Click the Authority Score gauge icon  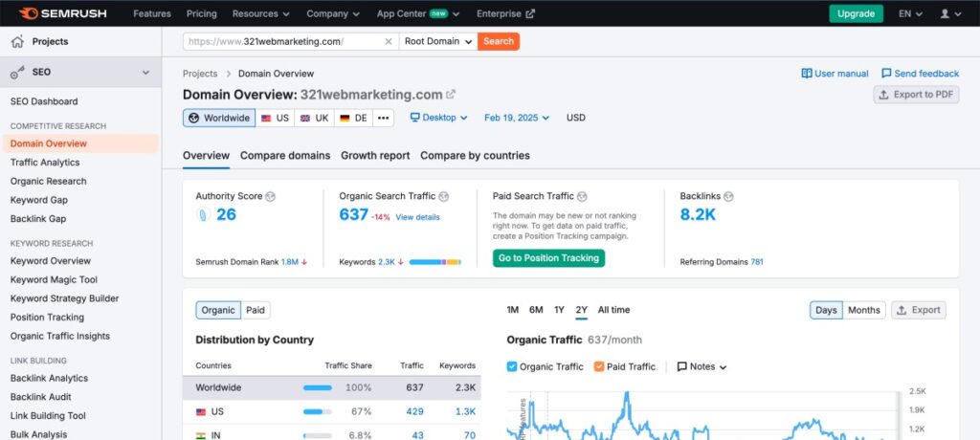click(203, 215)
